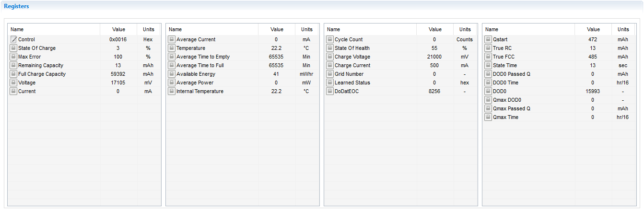
Task: Select the Registers title tab
Action: click(x=16, y=6)
